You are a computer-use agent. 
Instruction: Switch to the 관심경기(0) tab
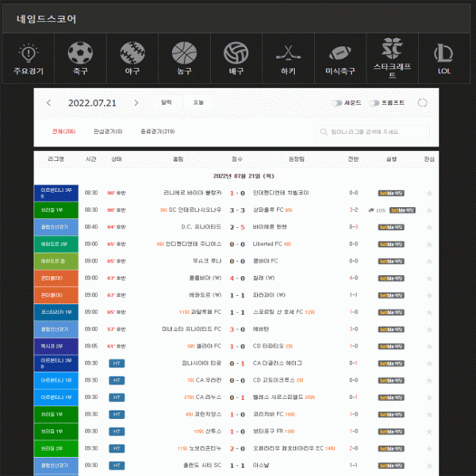point(108,132)
